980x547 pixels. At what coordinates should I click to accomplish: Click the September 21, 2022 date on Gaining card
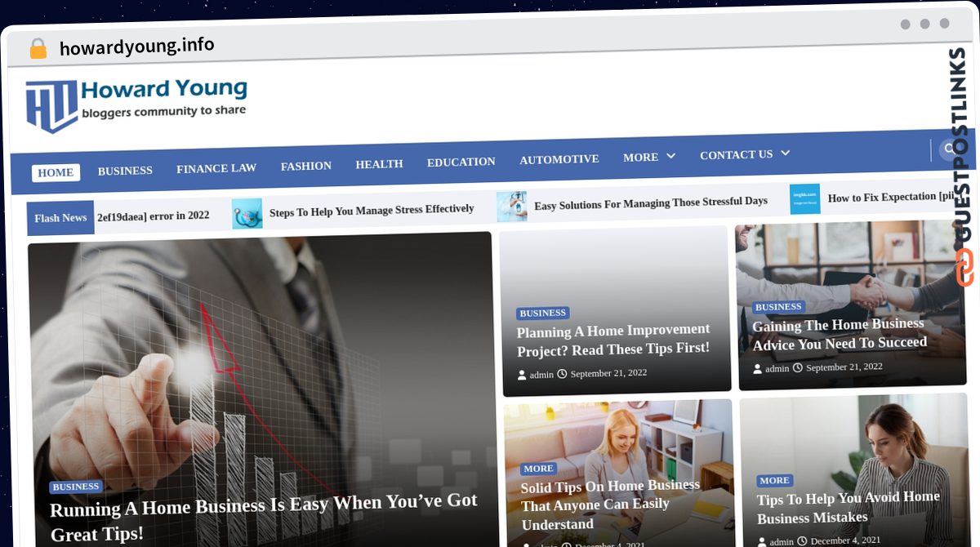844,367
